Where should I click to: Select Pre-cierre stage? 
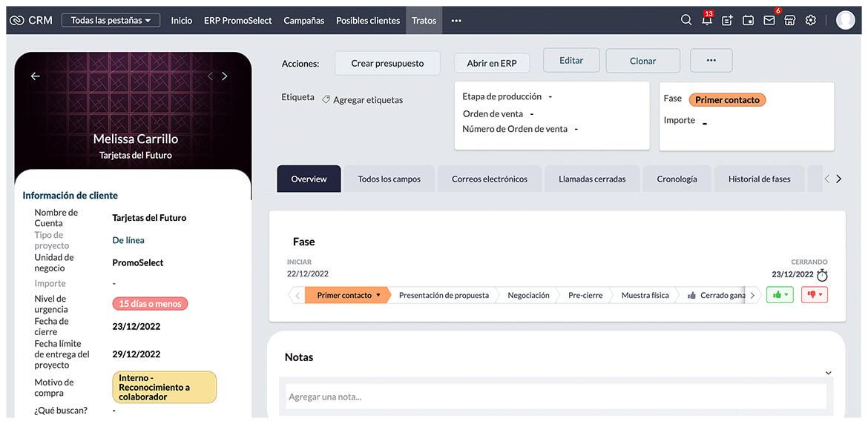pos(585,295)
